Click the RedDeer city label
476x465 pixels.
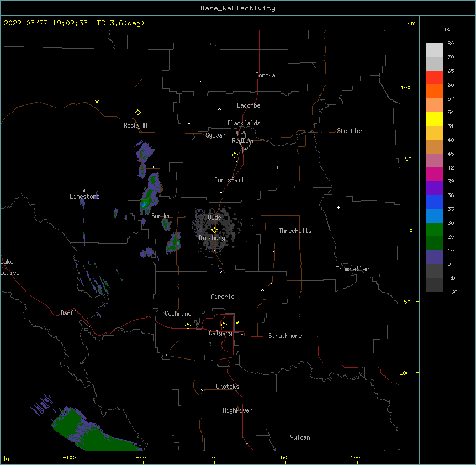click(x=243, y=141)
